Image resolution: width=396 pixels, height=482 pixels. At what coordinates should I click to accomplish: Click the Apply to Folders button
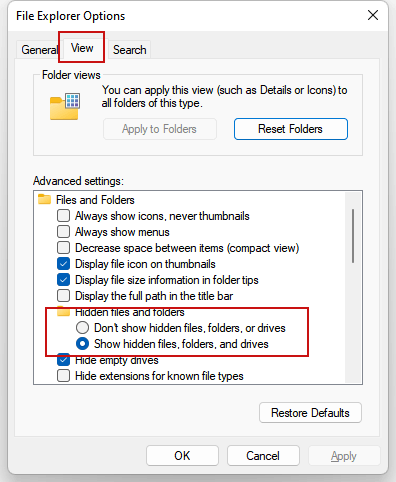(x=160, y=129)
